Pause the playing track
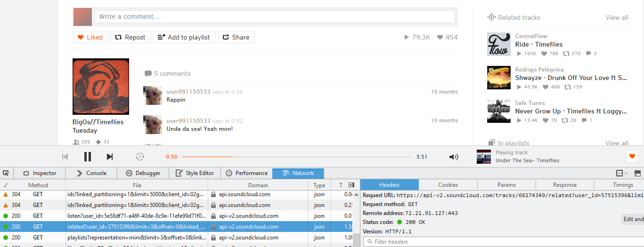This screenshot has height=247, width=644. coord(88,157)
